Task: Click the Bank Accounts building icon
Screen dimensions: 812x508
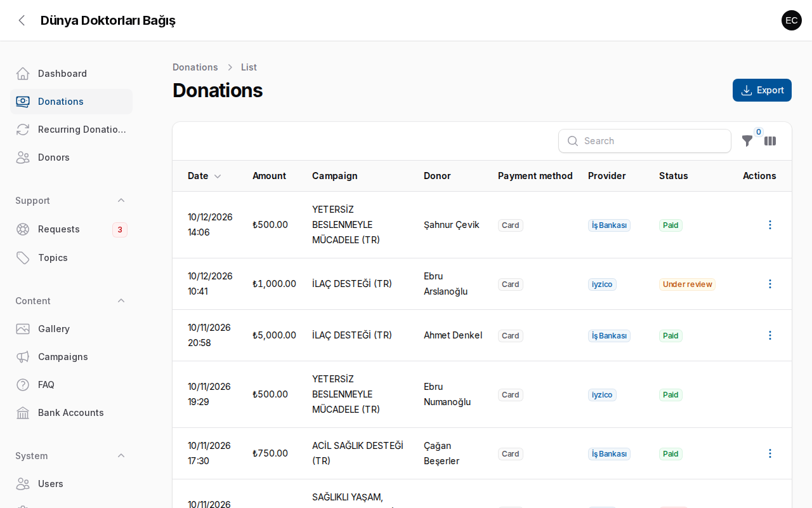Action: [x=23, y=413]
